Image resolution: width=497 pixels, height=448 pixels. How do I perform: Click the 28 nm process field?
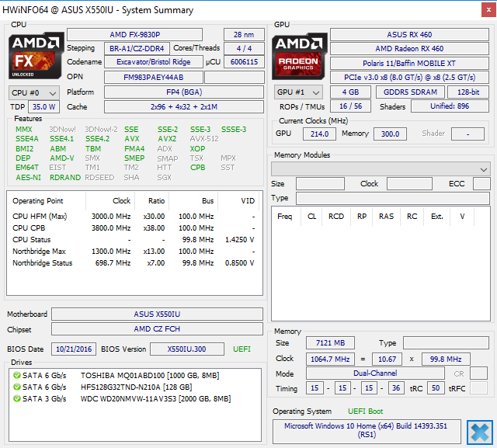pyautogui.click(x=244, y=34)
